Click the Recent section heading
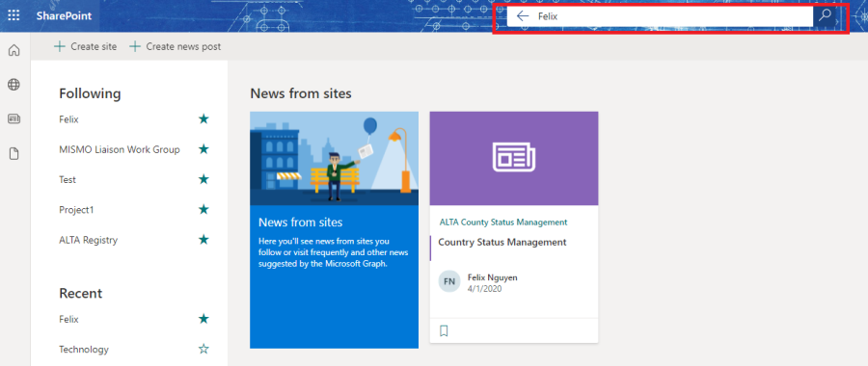 point(81,293)
